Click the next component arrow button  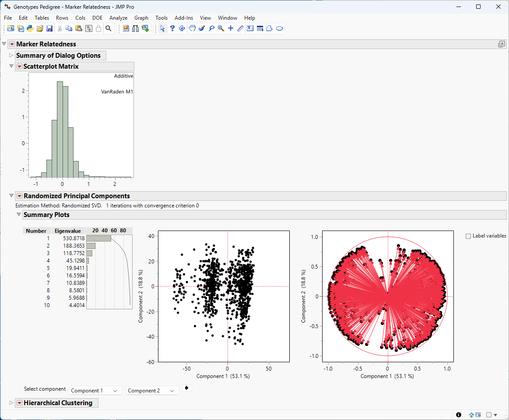pyautogui.click(x=187, y=388)
